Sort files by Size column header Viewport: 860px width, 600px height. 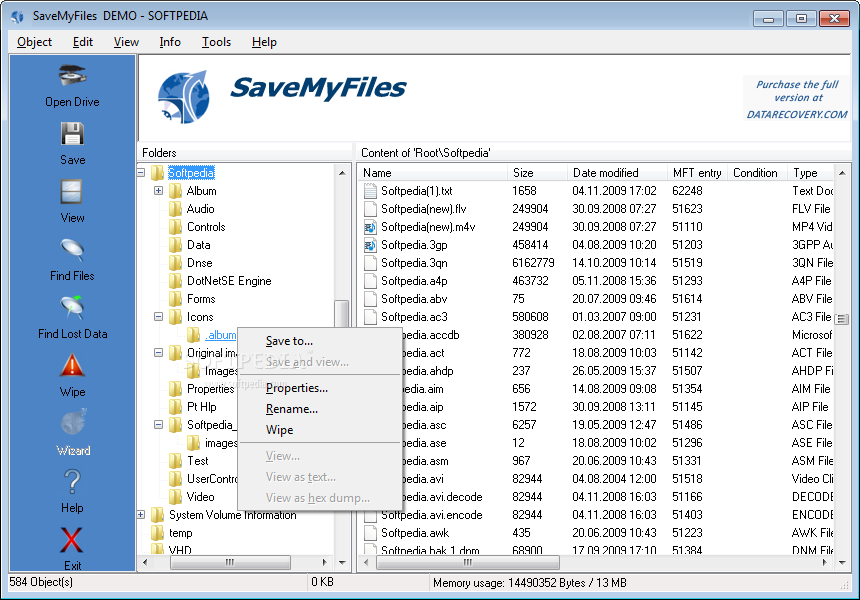click(x=538, y=173)
